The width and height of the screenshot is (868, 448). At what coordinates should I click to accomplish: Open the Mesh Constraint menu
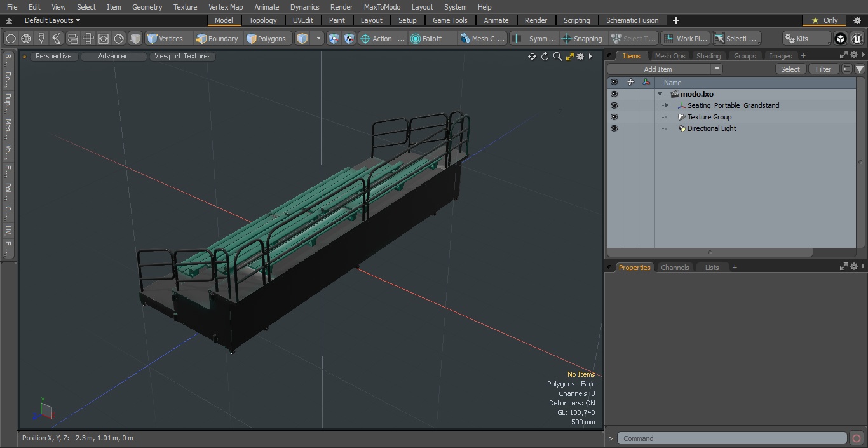click(x=483, y=39)
